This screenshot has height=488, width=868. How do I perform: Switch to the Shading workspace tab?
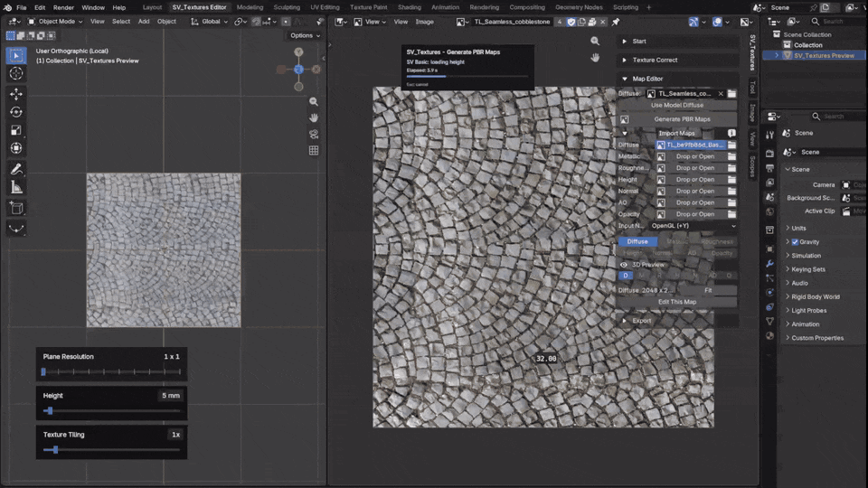(x=410, y=8)
